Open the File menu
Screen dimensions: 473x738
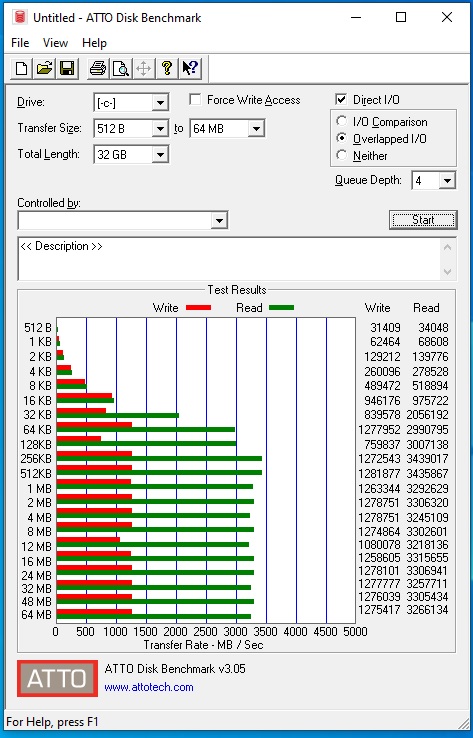[20, 43]
